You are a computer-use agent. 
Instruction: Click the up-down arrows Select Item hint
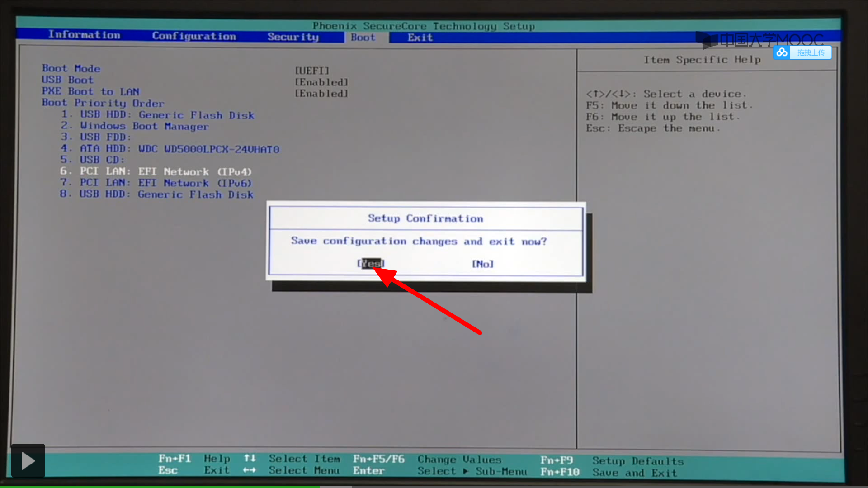point(292,459)
